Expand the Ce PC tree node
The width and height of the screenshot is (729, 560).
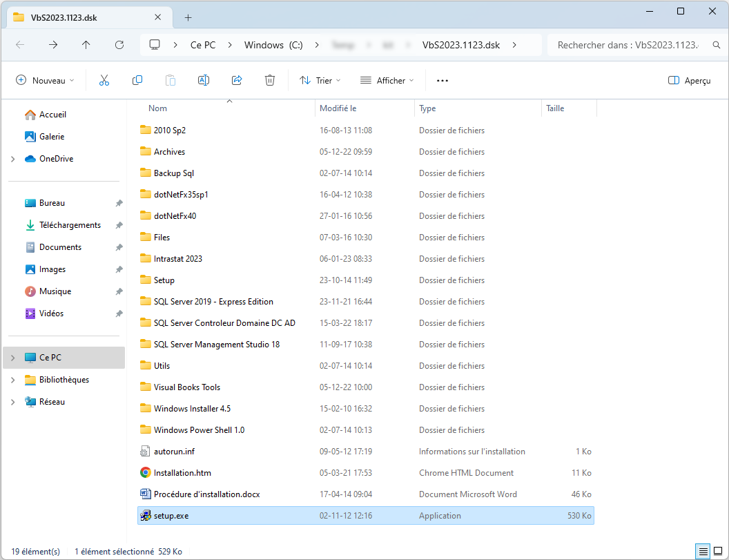coord(13,358)
